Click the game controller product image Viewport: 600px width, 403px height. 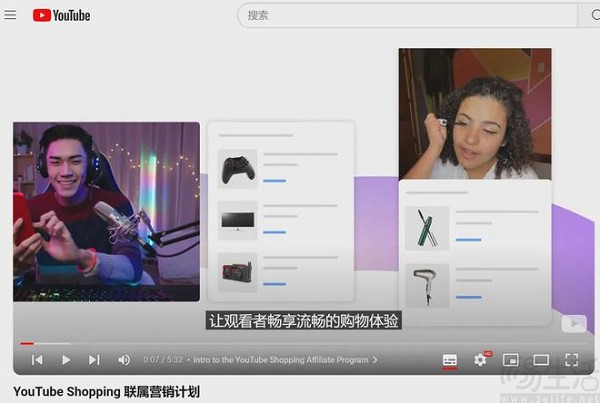[x=238, y=169]
